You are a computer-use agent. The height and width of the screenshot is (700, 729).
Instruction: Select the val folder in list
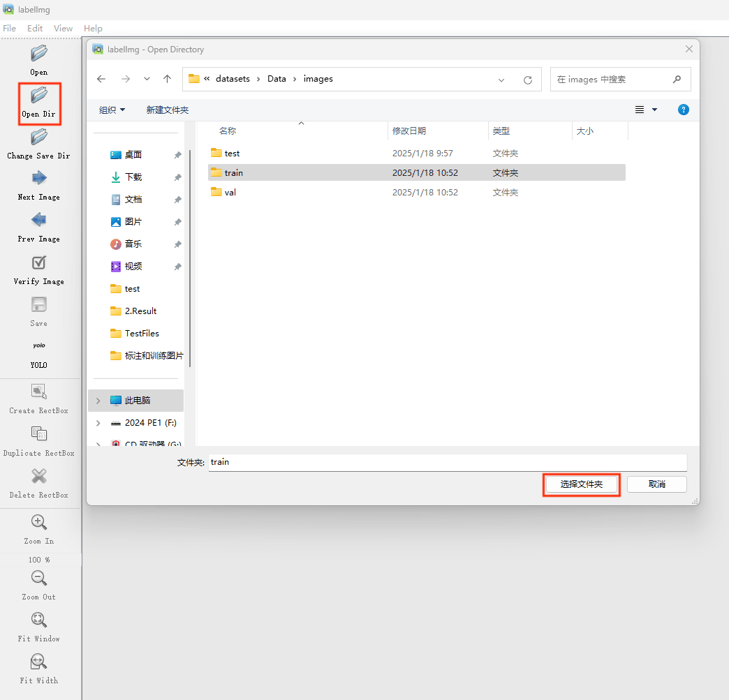[230, 192]
